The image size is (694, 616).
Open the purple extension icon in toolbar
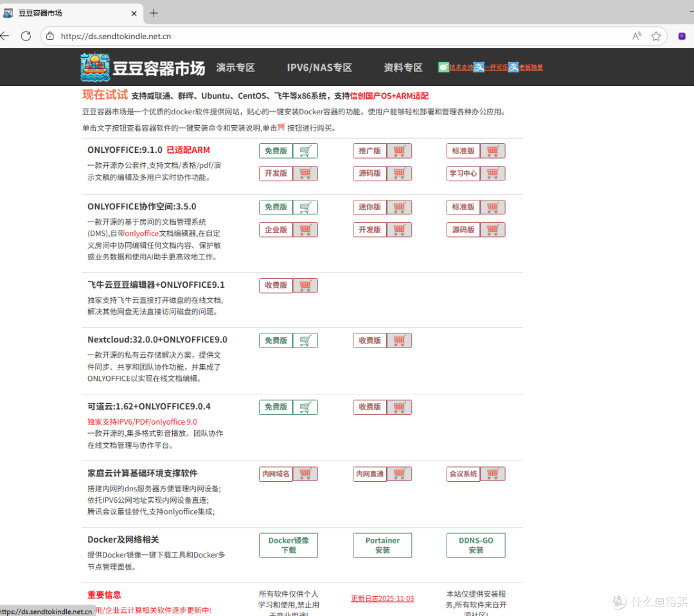(682, 36)
